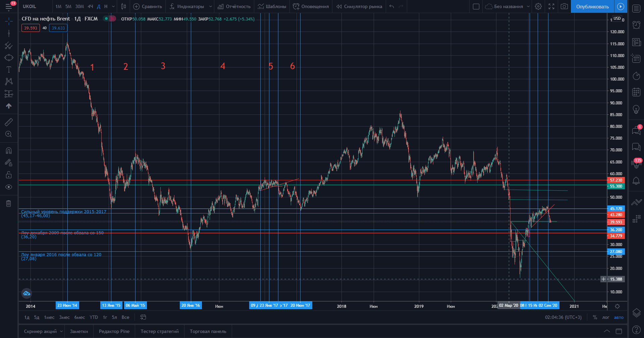Screen dimensions: 644x338
Task: Click the Сравнить button
Action: [x=148, y=6]
